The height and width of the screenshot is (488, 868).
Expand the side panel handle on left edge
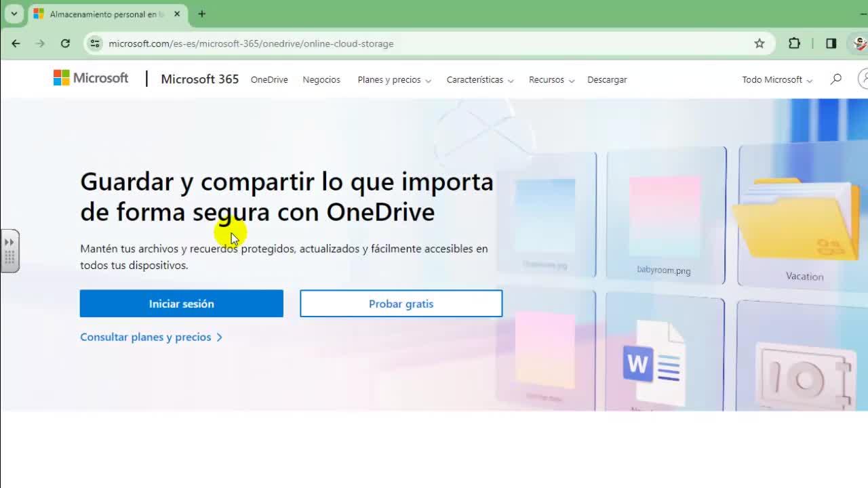tap(9, 251)
